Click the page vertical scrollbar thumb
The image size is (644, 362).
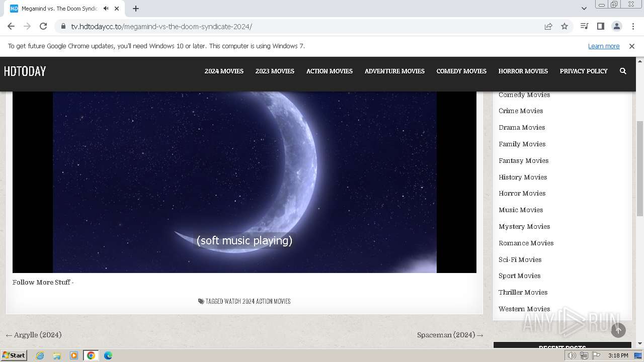pyautogui.click(x=640, y=168)
